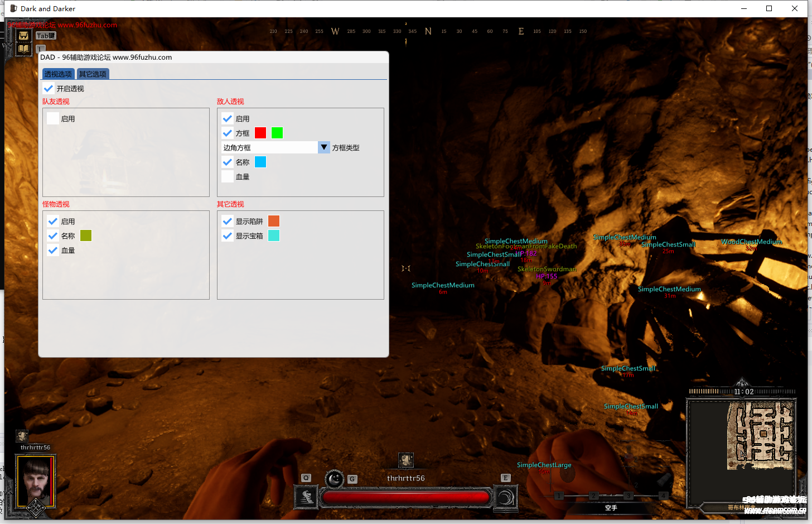Switch to the 其它选项 tab
This screenshot has height=524, width=812.
coord(93,74)
